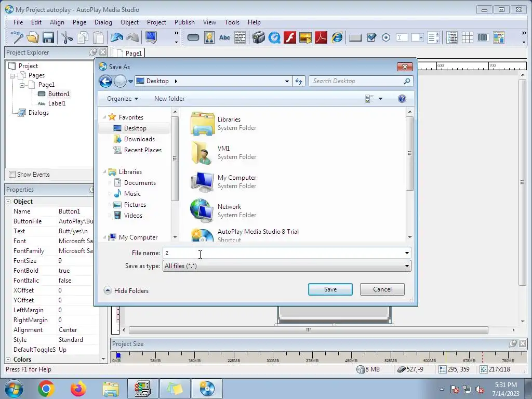Screen dimensions: 532x399
Task: Click the Preview monitor icon
Action: pyautogui.click(x=151, y=37)
